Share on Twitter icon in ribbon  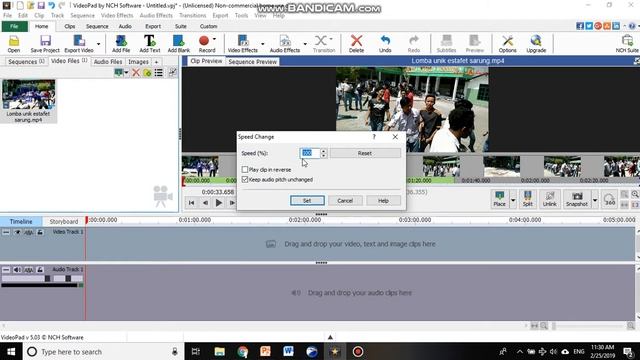pyautogui.click(x=589, y=26)
